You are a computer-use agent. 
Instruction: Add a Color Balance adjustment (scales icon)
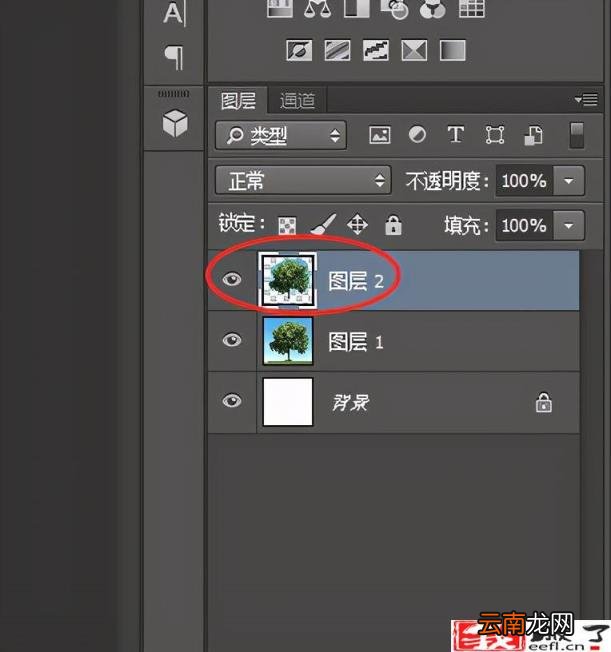click(318, 8)
